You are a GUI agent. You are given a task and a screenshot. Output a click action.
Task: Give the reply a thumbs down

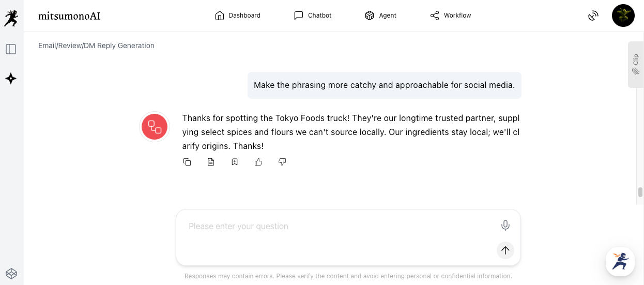point(282,162)
